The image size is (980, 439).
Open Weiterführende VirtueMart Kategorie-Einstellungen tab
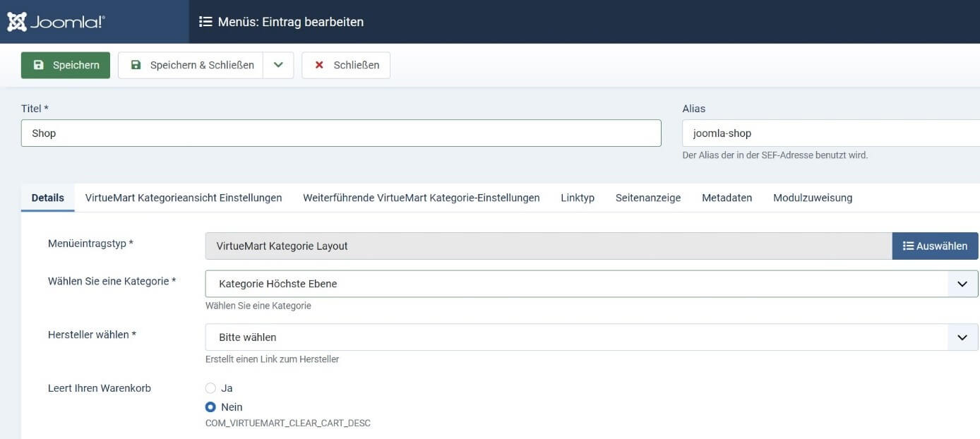click(x=422, y=198)
